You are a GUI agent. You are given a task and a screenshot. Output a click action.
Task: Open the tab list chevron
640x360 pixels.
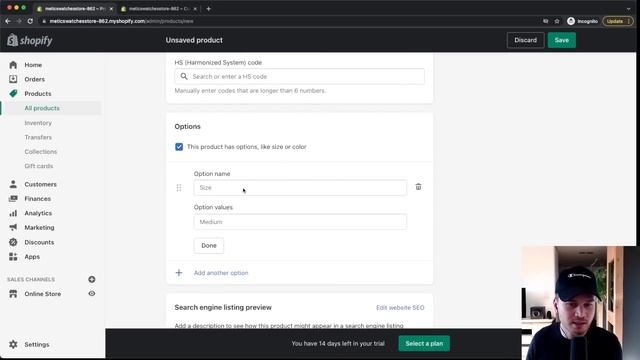pyautogui.click(x=629, y=9)
